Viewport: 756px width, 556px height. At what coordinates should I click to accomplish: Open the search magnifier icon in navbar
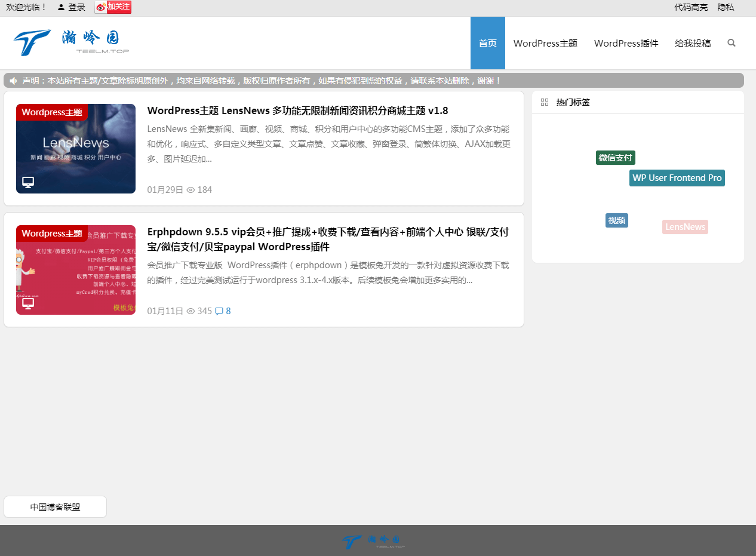click(x=731, y=43)
